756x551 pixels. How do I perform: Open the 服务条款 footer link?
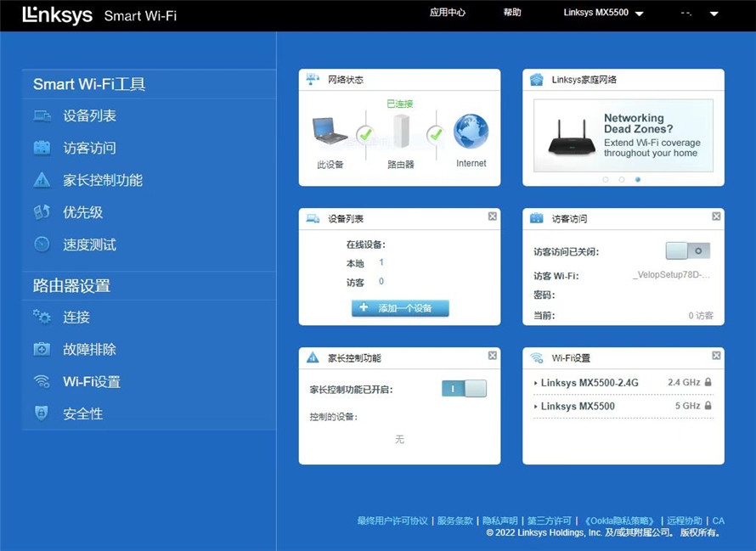[454, 520]
